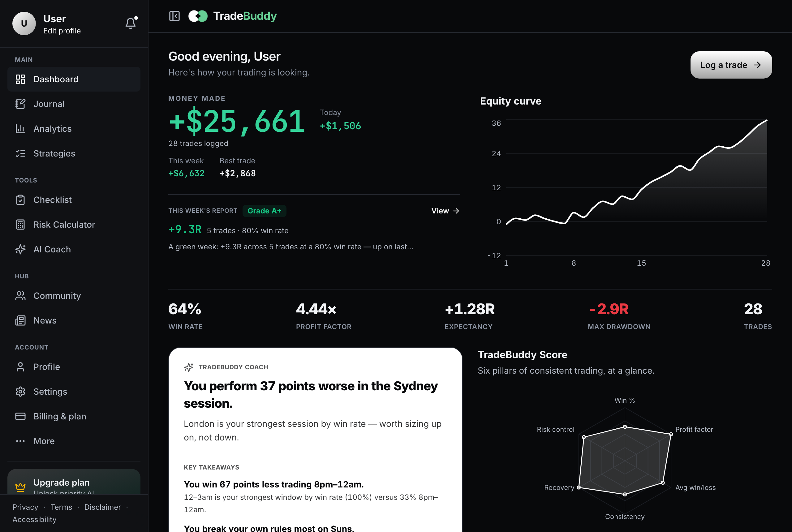Click the 64% win rate stat
792x532 pixels.
pos(185,309)
